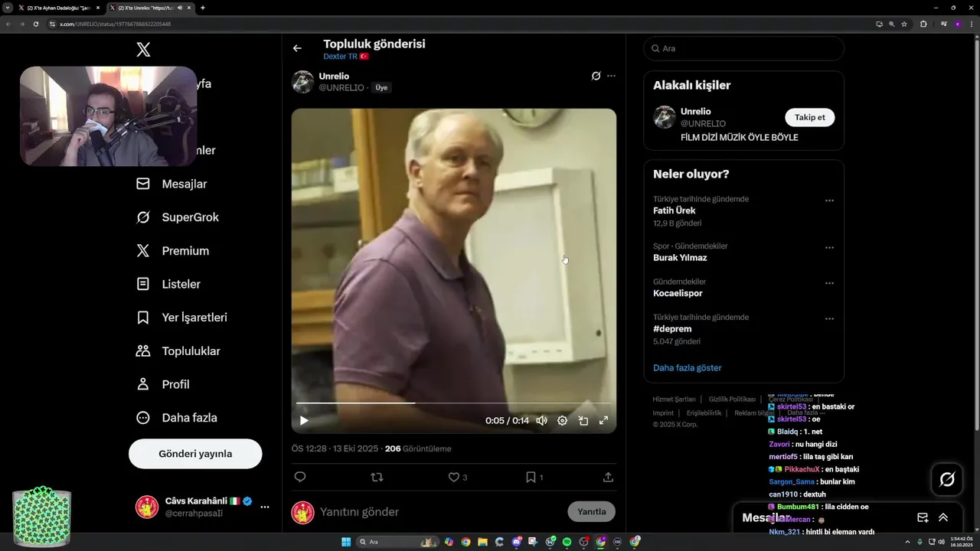This screenshot has height=551, width=980.
Task: Toggle picture-in-picture on the video
Action: coord(583,420)
